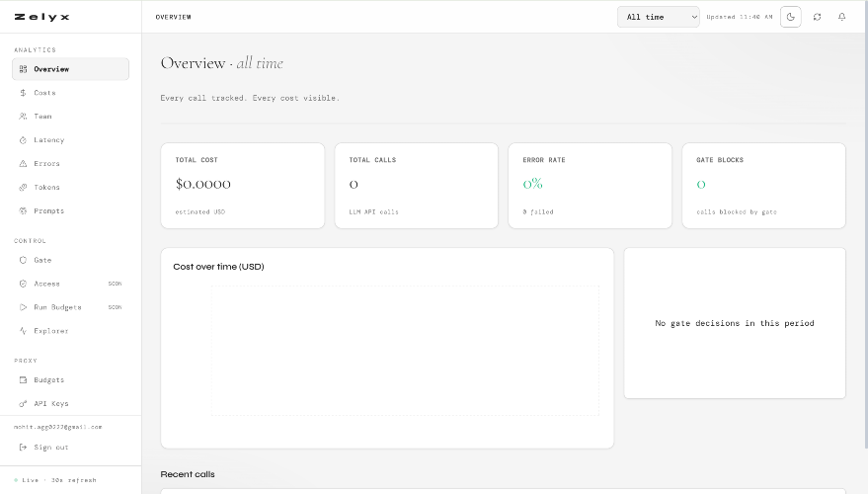Select the Costs dollar icon in the sidebar

(x=23, y=93)
